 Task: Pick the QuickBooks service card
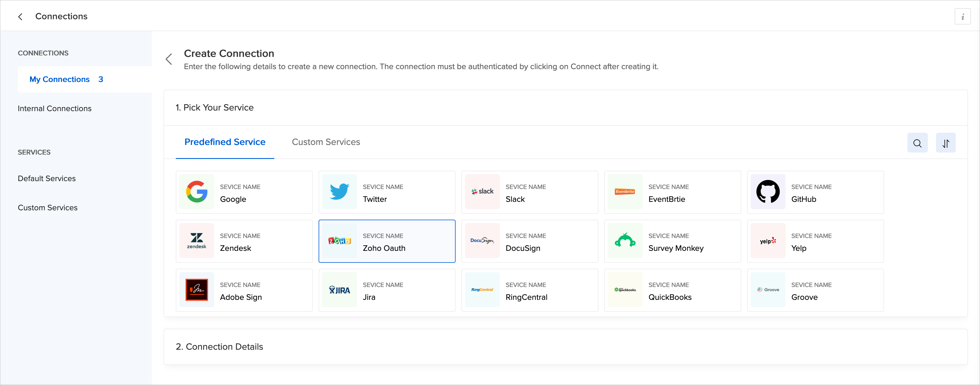click(x=672, y=290)
